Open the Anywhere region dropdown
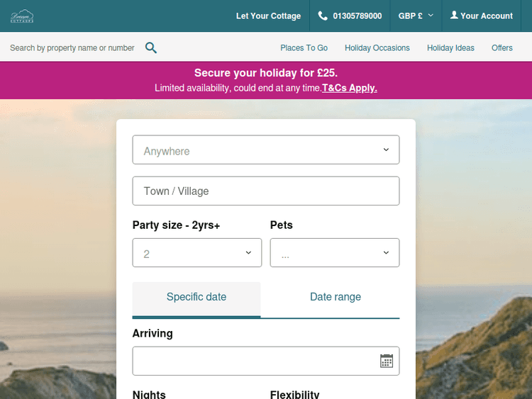The image size is (532, 399). [266, 150]
